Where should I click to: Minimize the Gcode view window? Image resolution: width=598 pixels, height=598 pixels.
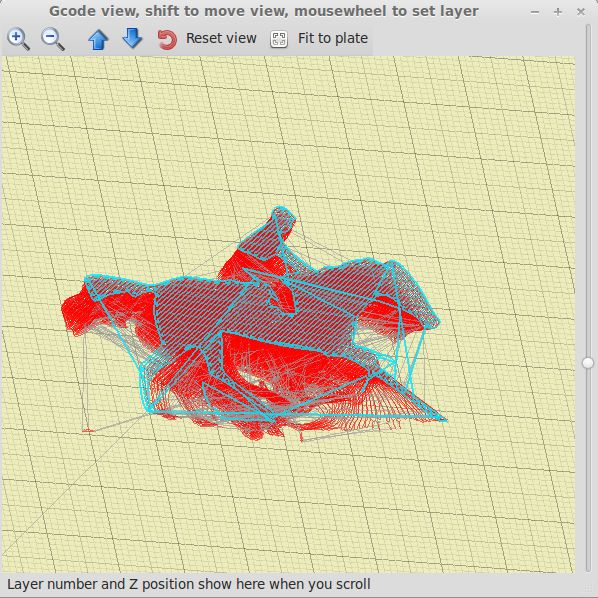pos(535,12)
